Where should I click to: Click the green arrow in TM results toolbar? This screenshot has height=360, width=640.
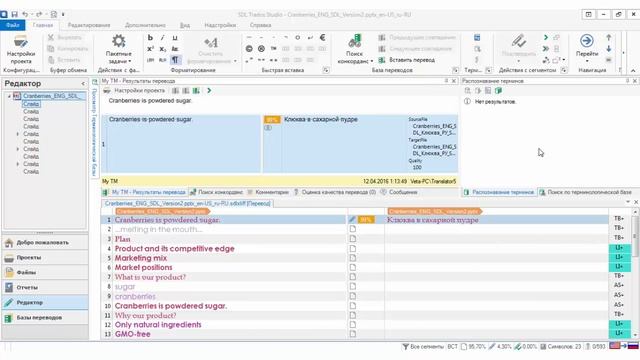tap(209, 91)
